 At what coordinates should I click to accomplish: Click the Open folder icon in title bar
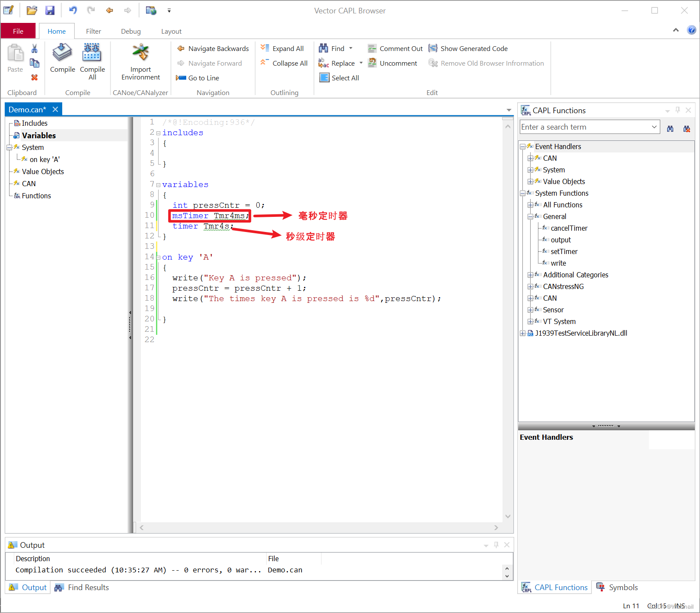click(x=32, y=10)
